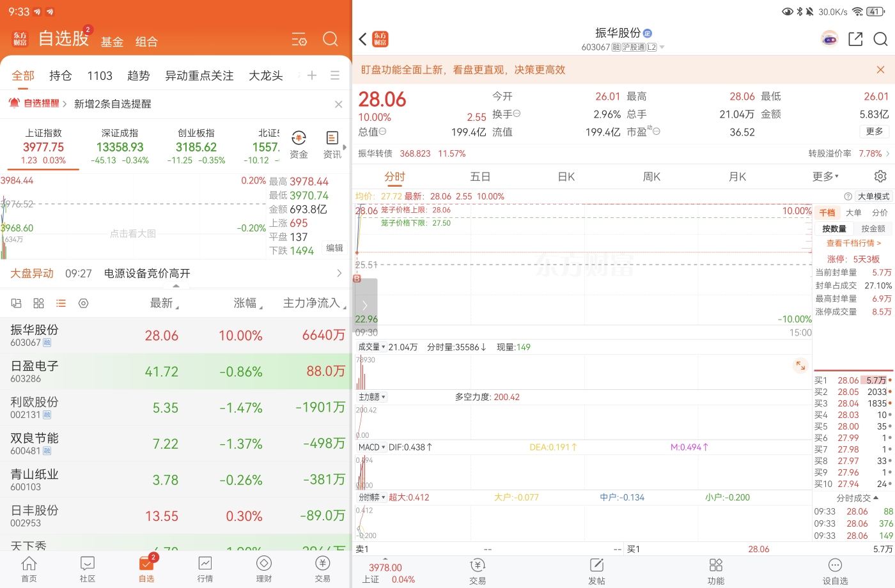Open 交易 trade tab in left bottom bar
Screen dimensions: 895x588
pos(323,569)
